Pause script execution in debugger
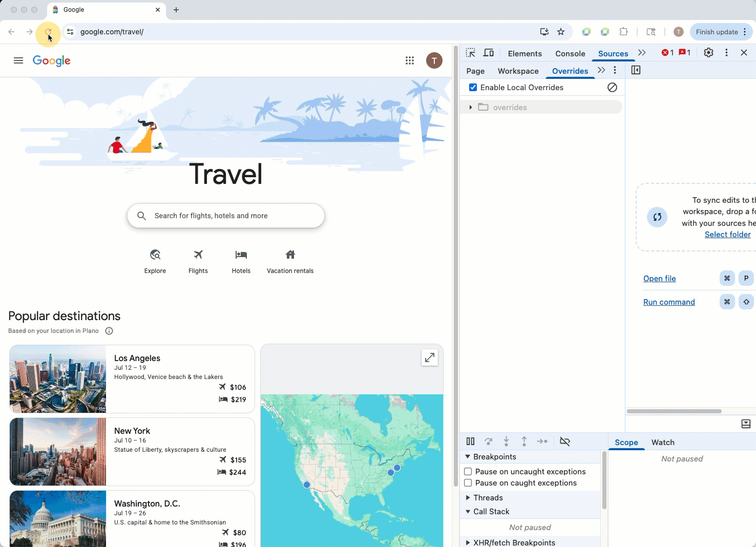 tap(471, 441)
